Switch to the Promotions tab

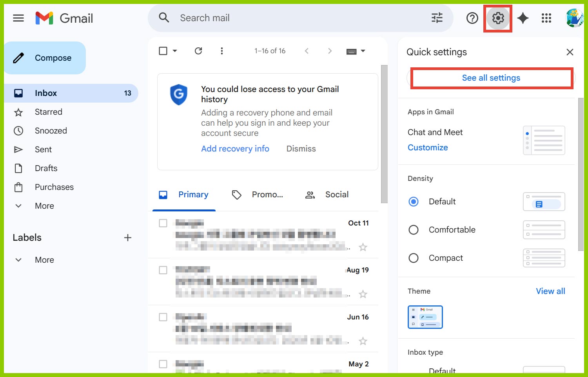click(258, 195)
